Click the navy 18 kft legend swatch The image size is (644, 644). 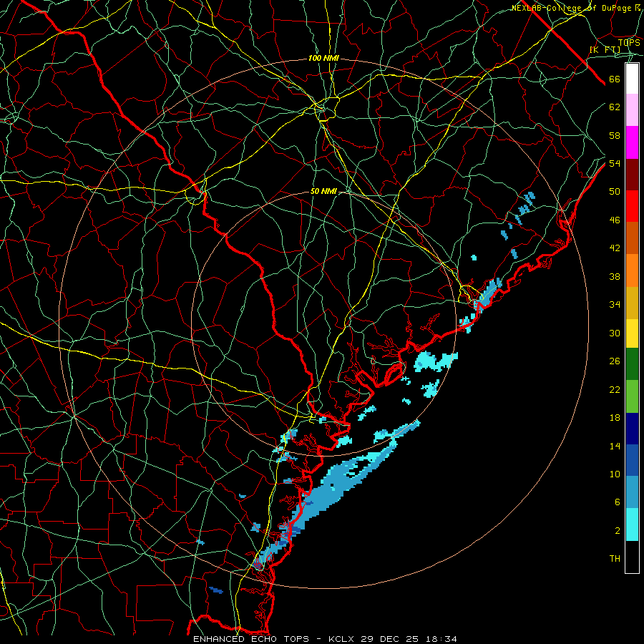point(632,429)
